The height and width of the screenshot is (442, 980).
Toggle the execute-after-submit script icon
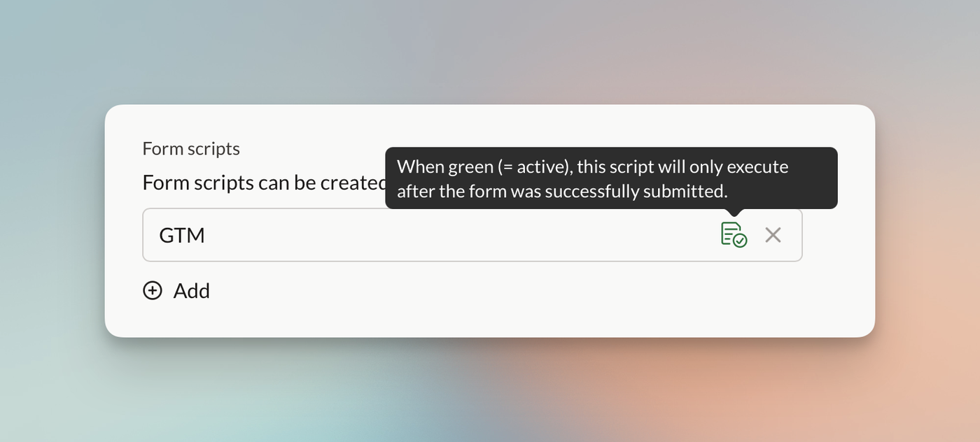tap(734, 234)
